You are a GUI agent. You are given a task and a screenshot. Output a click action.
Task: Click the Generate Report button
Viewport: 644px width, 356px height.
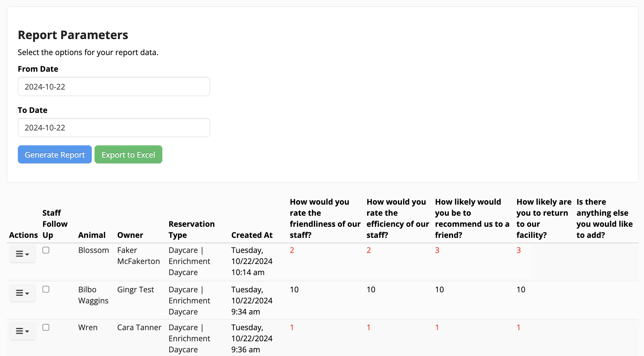tap(55, 154)
